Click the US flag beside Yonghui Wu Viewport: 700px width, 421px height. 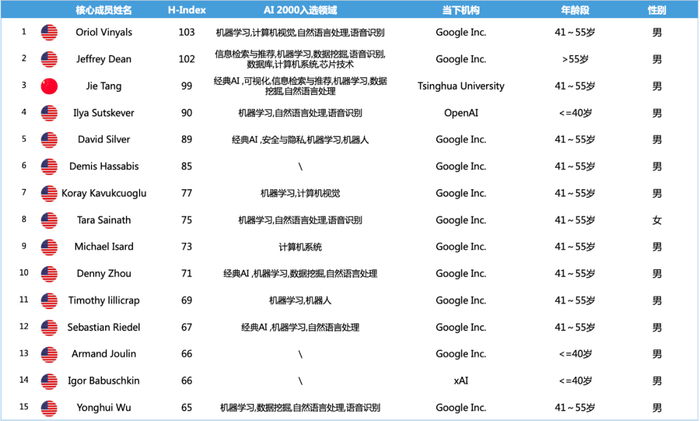(49, 408)
